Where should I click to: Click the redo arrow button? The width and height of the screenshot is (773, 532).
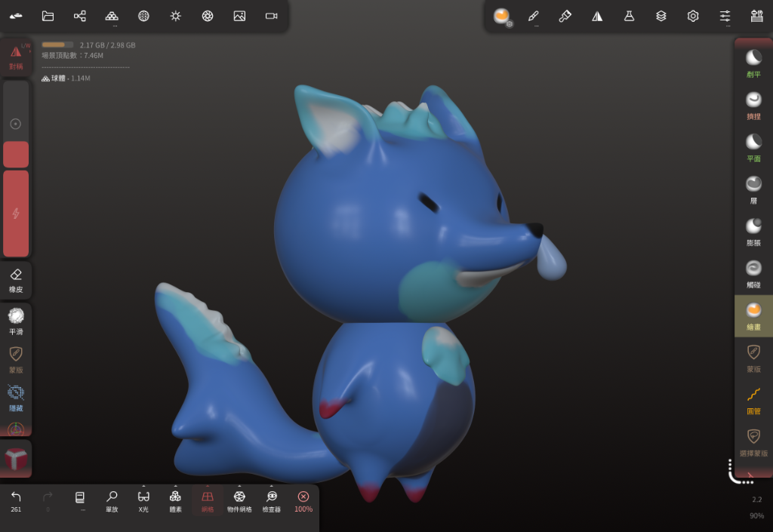pyautogui.click(x=48, y=501)
